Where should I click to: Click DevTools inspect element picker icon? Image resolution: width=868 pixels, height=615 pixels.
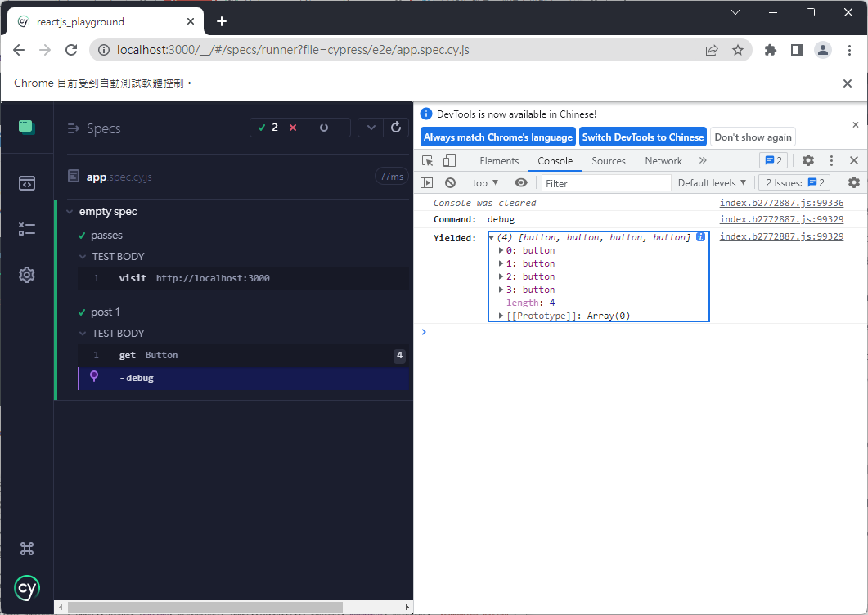[428, 161]
